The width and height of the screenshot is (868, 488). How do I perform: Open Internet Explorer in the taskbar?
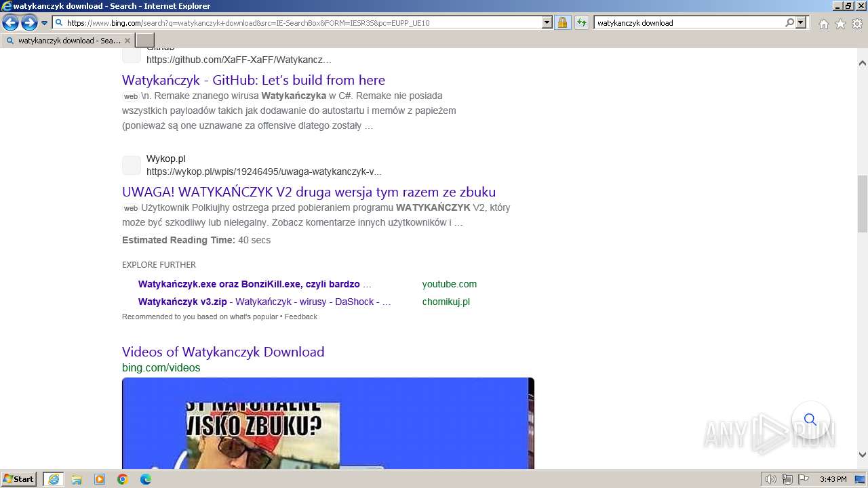click(54, 479)
